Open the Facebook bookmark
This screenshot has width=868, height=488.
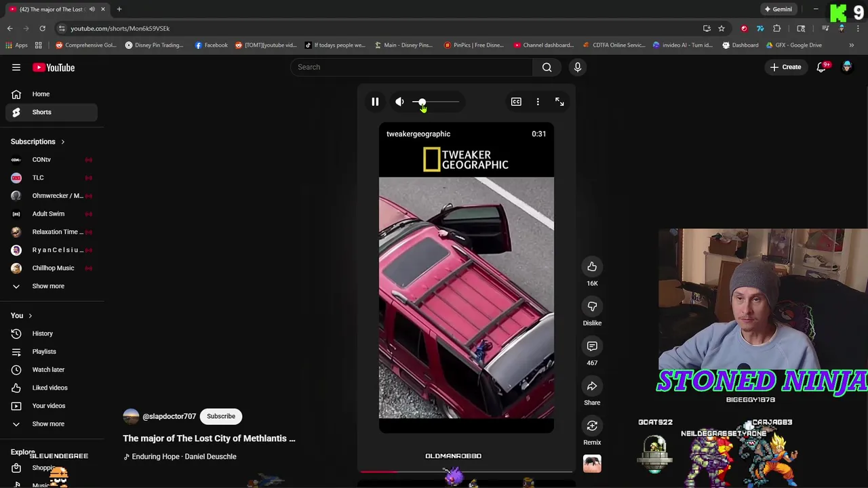pos(211,45)
